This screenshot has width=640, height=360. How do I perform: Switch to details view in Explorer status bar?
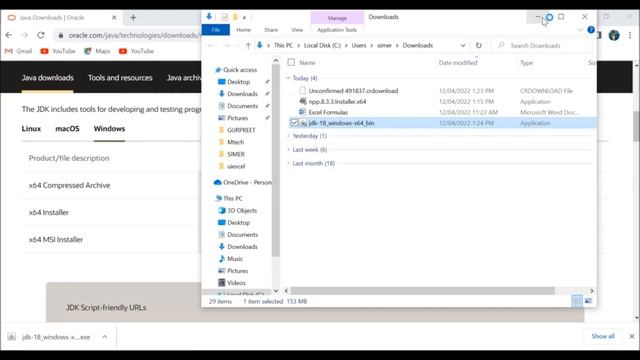577,301
